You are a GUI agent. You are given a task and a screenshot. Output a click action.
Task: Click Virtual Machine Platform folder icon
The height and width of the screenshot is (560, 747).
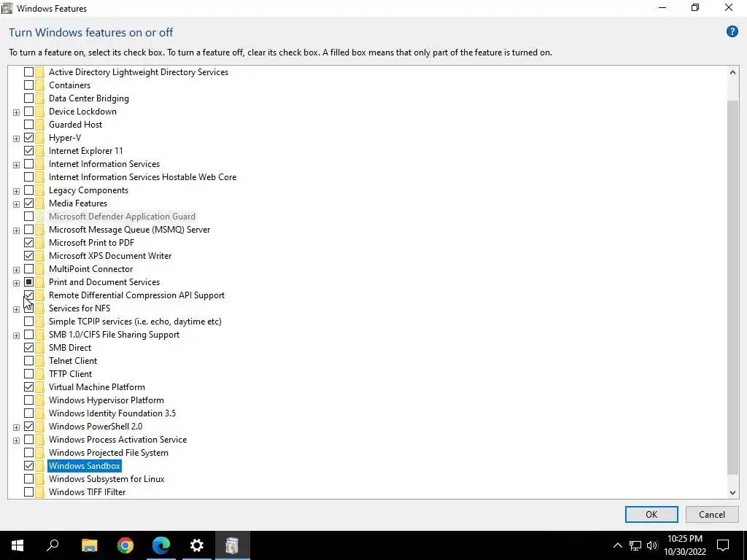coord(39,387)
